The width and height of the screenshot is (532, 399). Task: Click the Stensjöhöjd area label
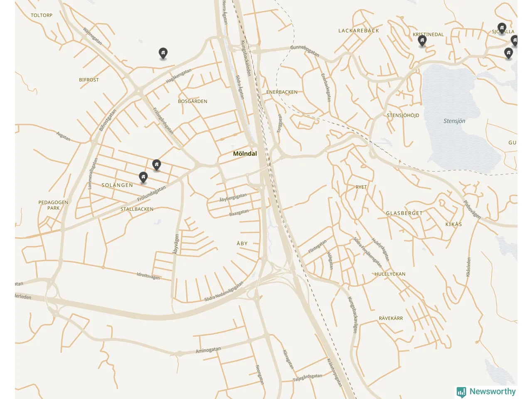point(403,116)
